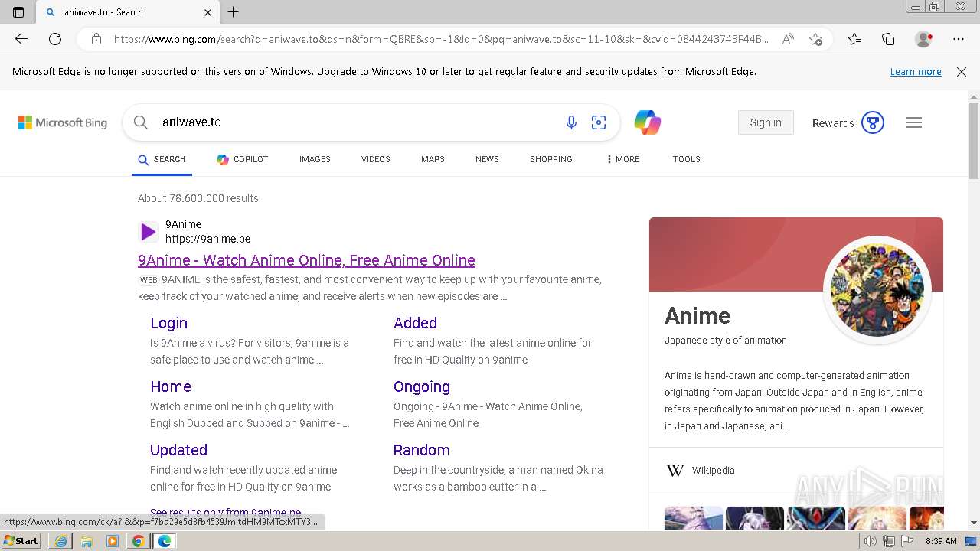
Task: Click the browser address bar URL
Action: pyautogui.click(x=441, y=39)
